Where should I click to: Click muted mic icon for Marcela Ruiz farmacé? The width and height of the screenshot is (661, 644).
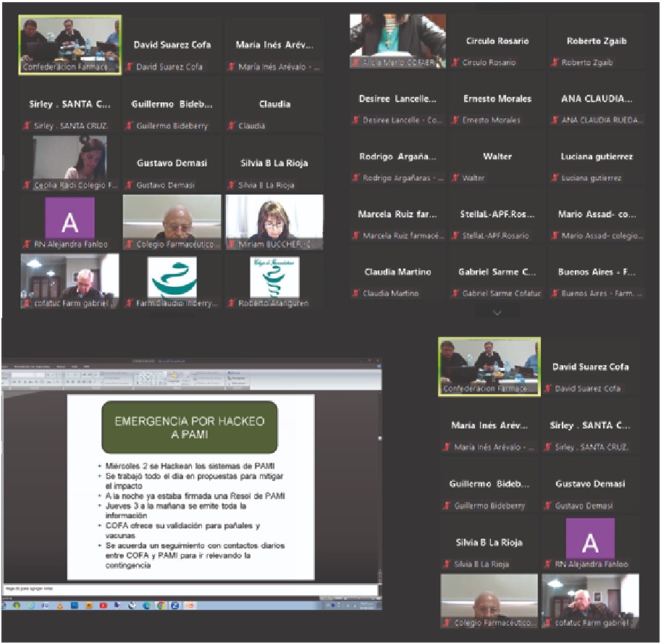(355, 235)
